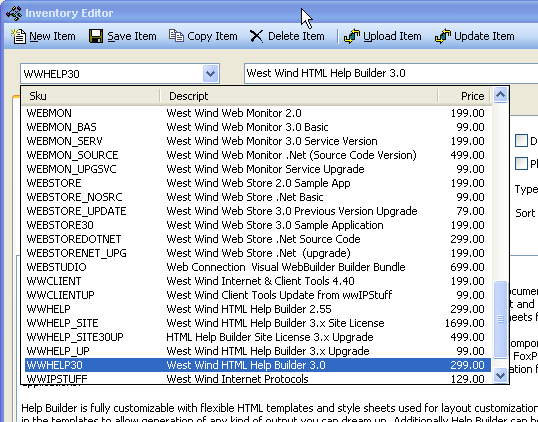Select the WWCLIENTUP row

click(x=258, y=295)
